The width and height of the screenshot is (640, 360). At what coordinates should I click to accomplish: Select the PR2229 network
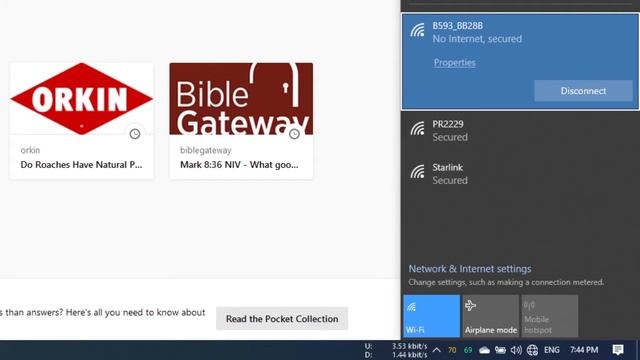(x=520, y=131)
